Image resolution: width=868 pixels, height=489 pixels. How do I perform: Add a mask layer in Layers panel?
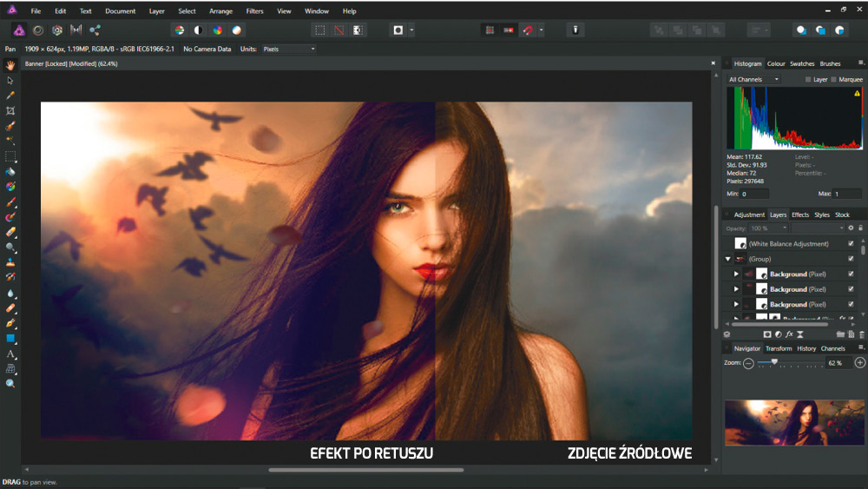767,334
